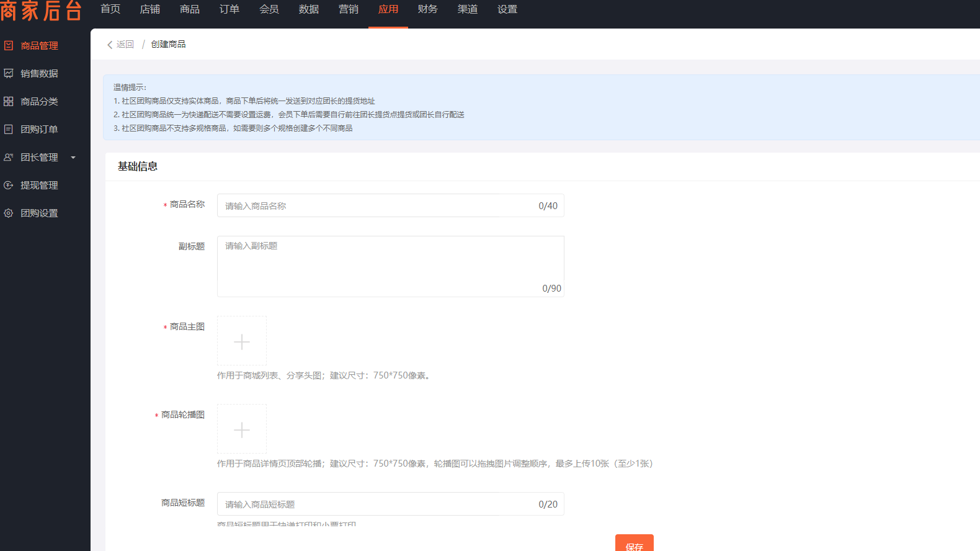Select the 团购订单 sidebar icon
Image resolution: width=980 pixels, height=551 pixels.
9,129
